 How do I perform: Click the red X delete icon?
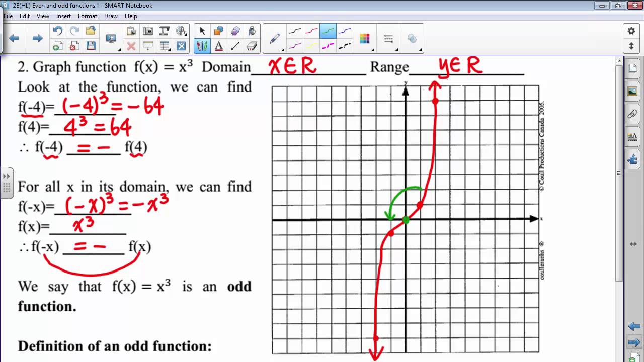(x=131, y=46)
